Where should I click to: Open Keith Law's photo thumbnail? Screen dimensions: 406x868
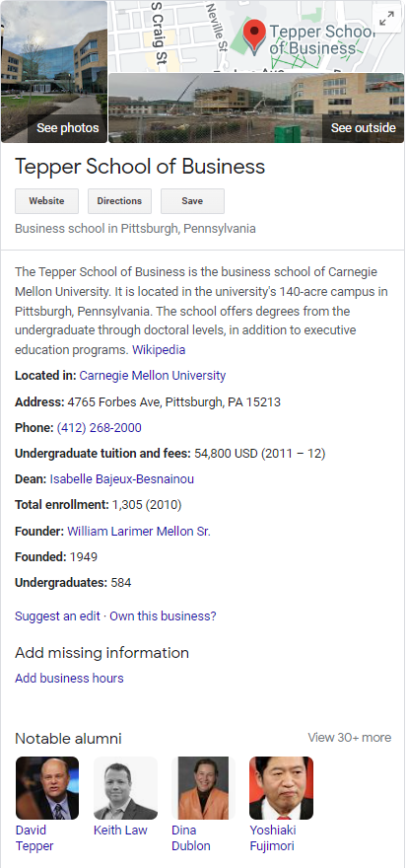tap(125, 788)
